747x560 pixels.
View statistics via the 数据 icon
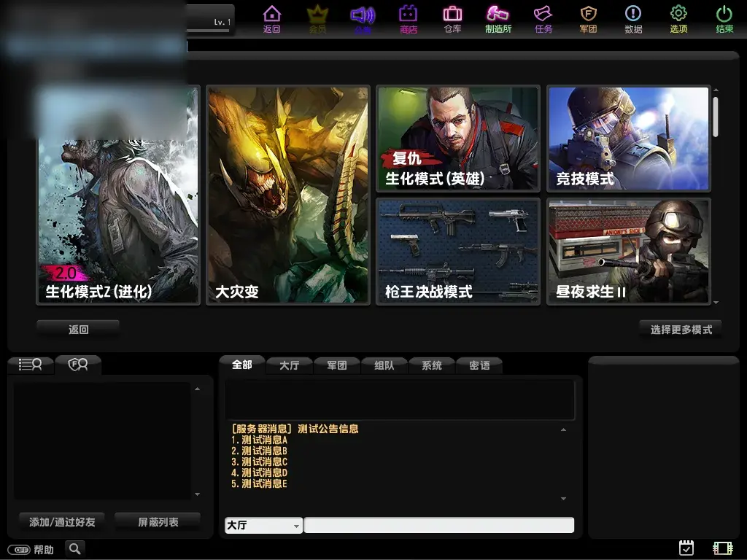[x=634, y=20]
